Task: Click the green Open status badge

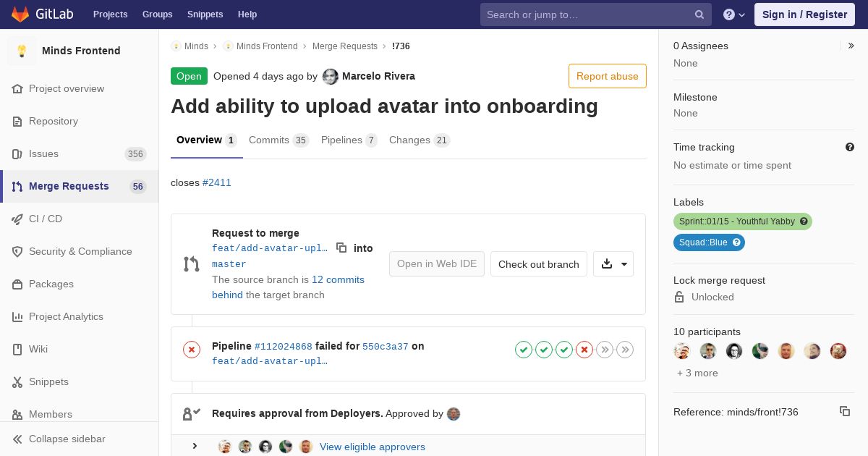Action: (x=189, y=76)
